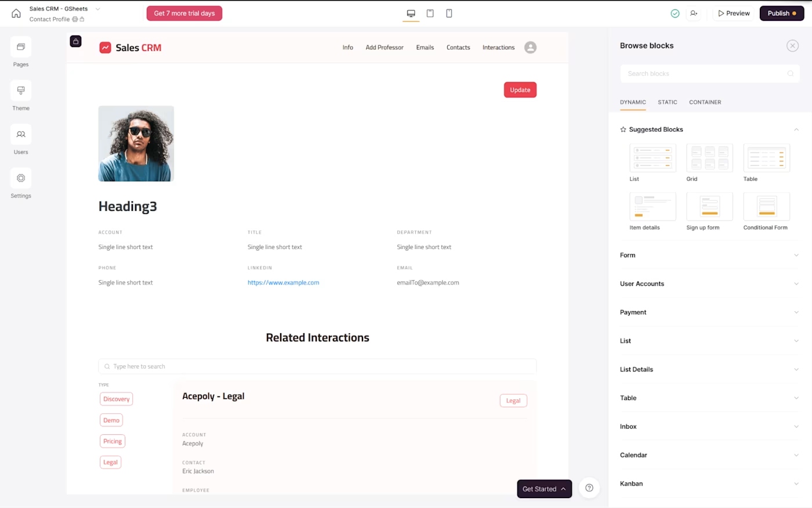812x508 pixels.
Task: Switch to mobile preview device icon
Action: point(449,13)
